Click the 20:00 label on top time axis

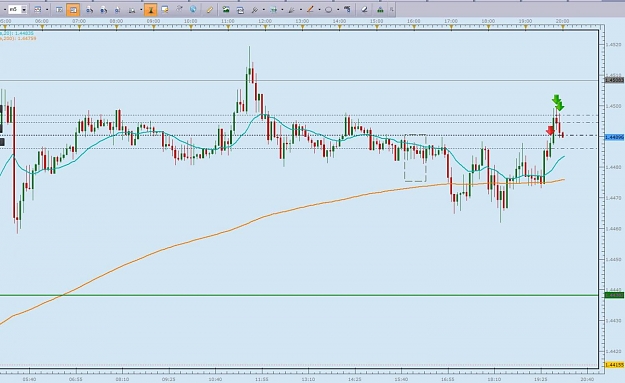[562, 21]
